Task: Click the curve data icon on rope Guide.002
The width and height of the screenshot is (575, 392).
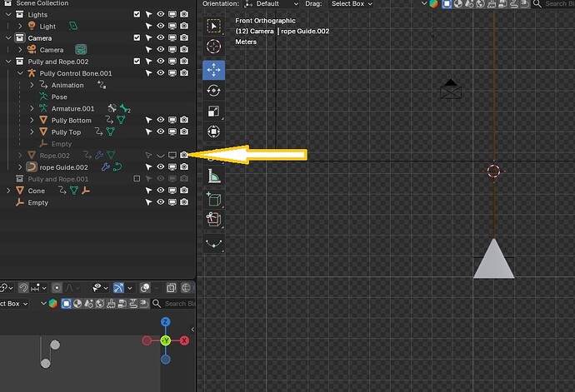Action: click(117, 167)
